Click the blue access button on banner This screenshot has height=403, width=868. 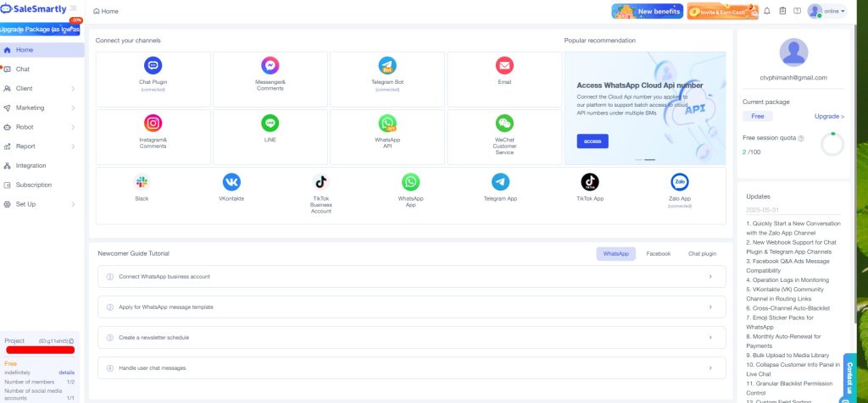pyautogui.click(x=593, y=141)
